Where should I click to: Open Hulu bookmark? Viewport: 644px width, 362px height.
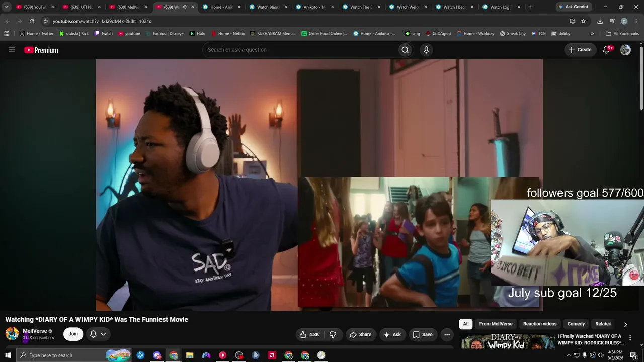pyautogui.click(x=197, y=34)
